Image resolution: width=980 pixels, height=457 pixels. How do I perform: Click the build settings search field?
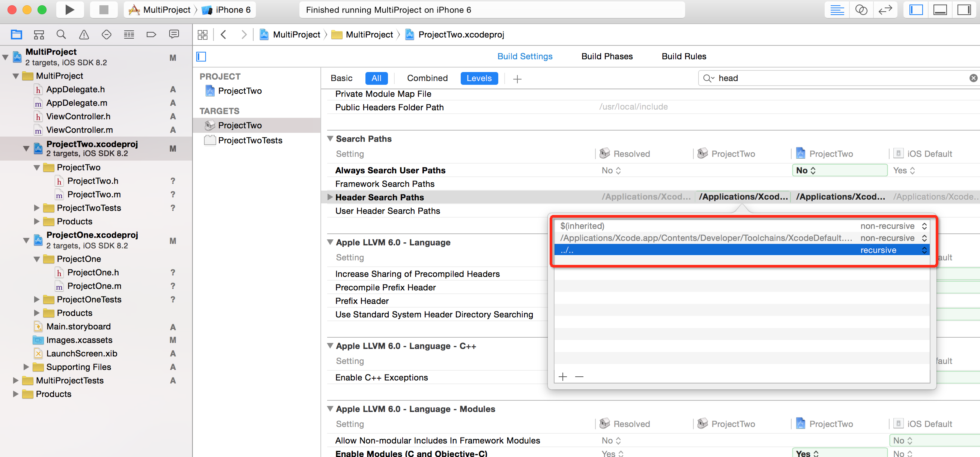click(x=837, y=78)
